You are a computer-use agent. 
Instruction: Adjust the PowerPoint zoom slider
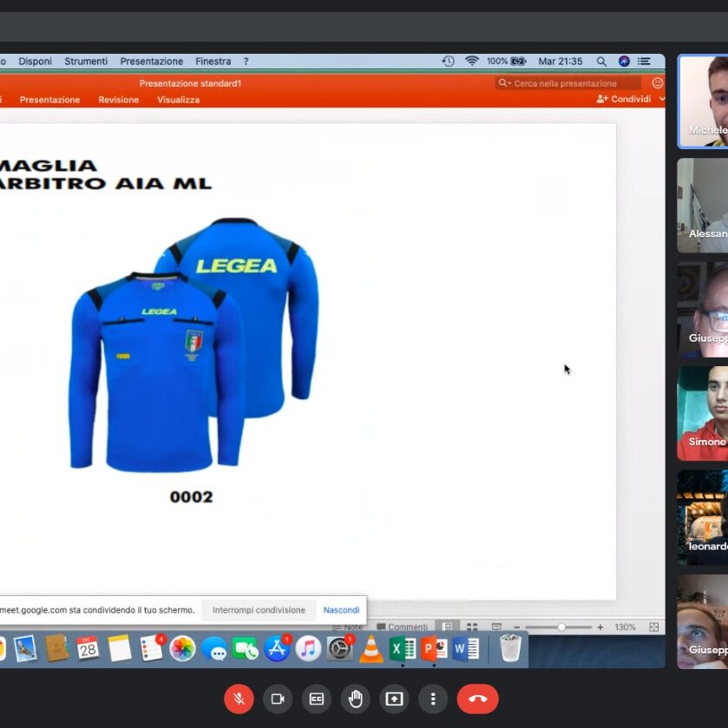click(561, 627)
